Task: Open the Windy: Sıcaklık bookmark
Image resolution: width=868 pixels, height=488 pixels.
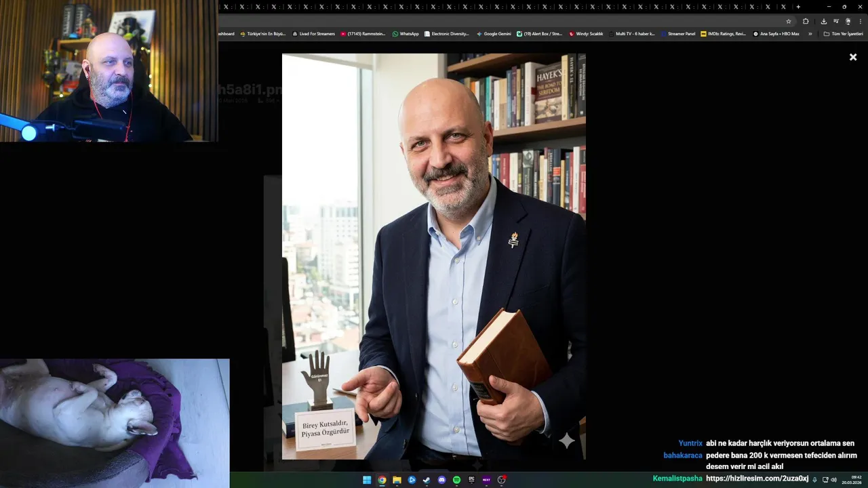Action: click(x=586, y=34)
